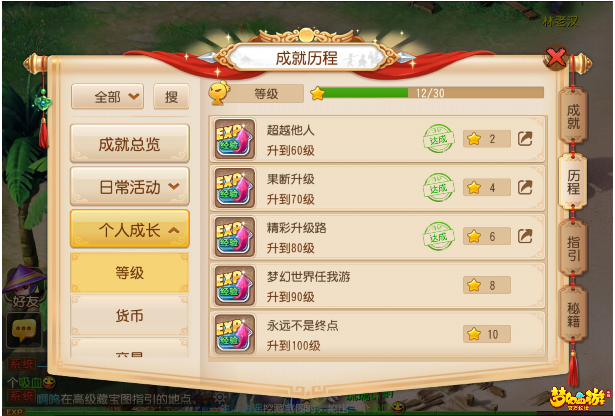Select the 货币 subcategory
The width and height of the screenshot is (615, 416).
130,316
